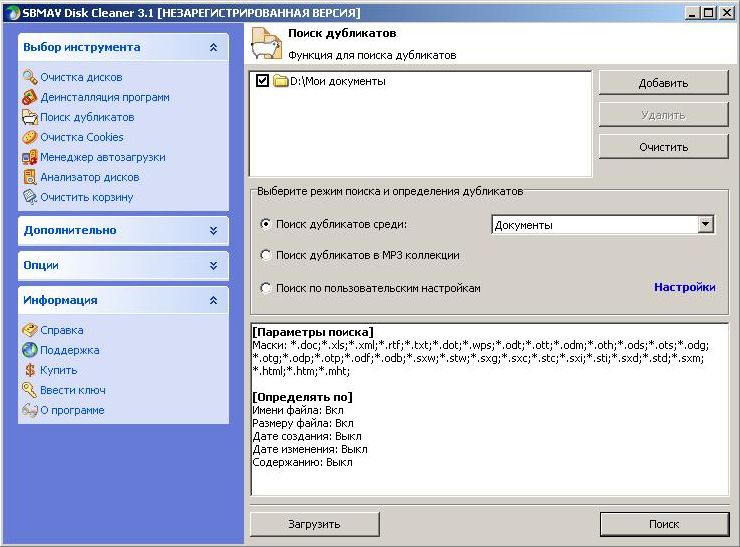This screenshot has width=740, height=547.
Task: Click the [Определять по] heading text
Action: [x=303, y=397]
